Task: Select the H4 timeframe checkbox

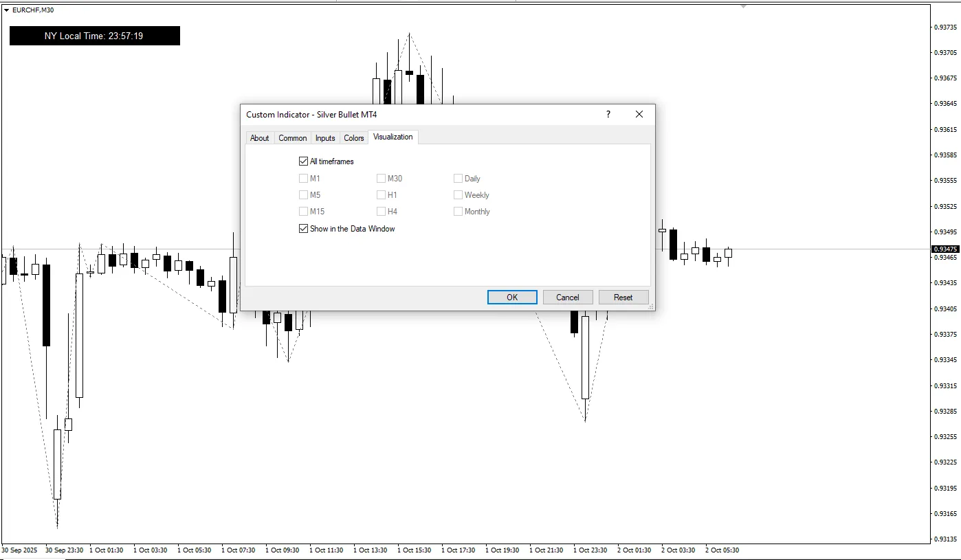Action: coord(381,212)
